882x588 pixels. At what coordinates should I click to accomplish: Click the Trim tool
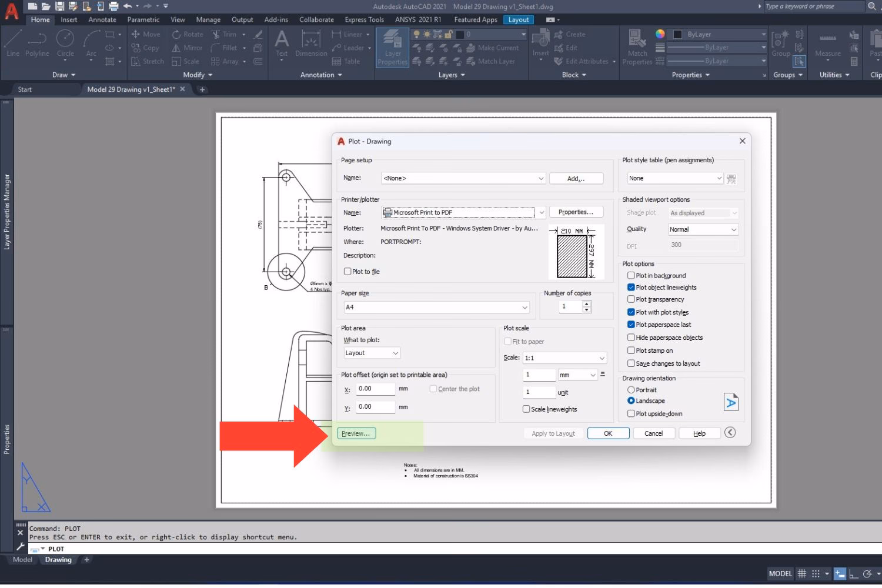(224, 34)
